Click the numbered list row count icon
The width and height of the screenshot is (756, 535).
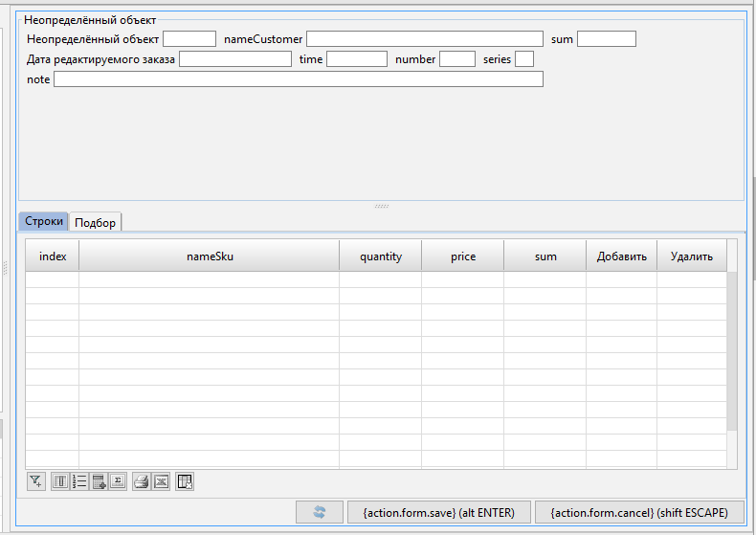pyautogui.click(x=79, y=481)
